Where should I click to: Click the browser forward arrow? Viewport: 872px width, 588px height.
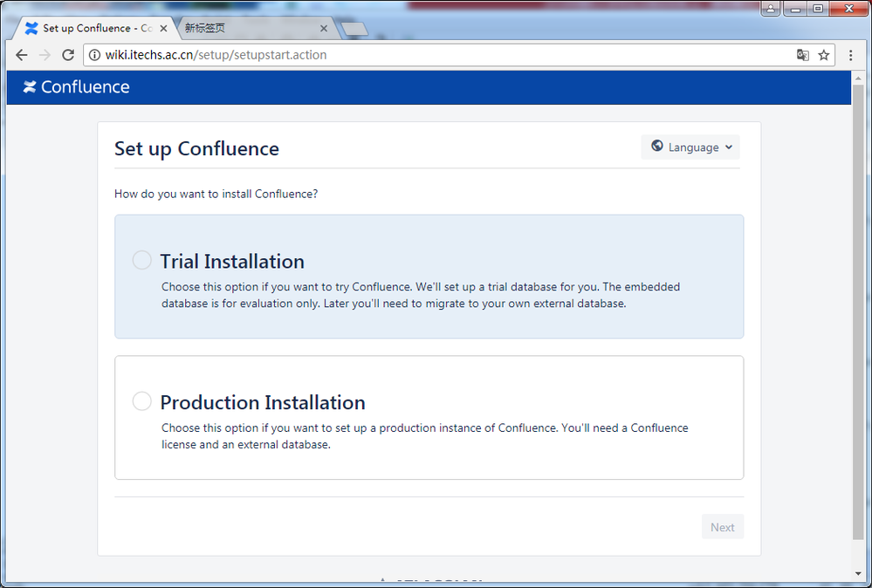[x=45, y=55]
